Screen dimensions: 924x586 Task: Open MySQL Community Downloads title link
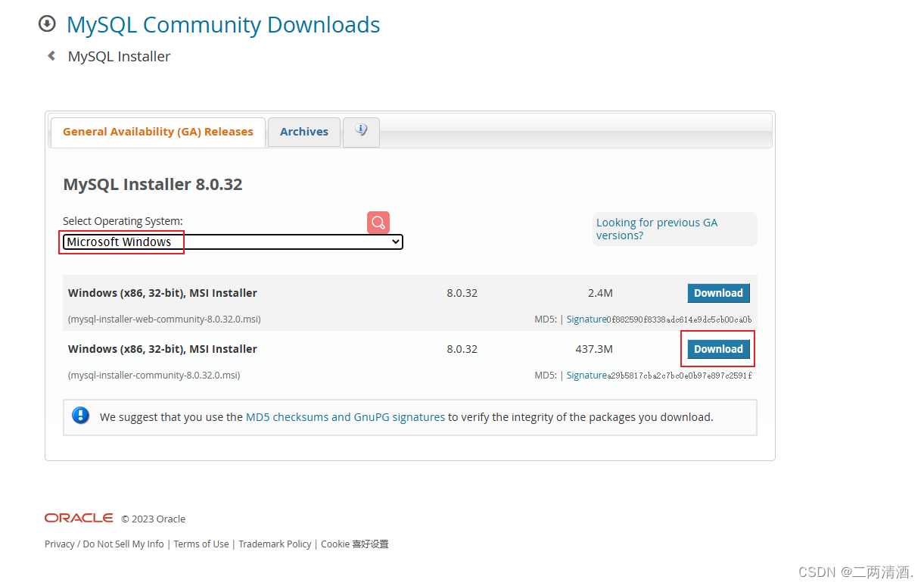(223, 24)
